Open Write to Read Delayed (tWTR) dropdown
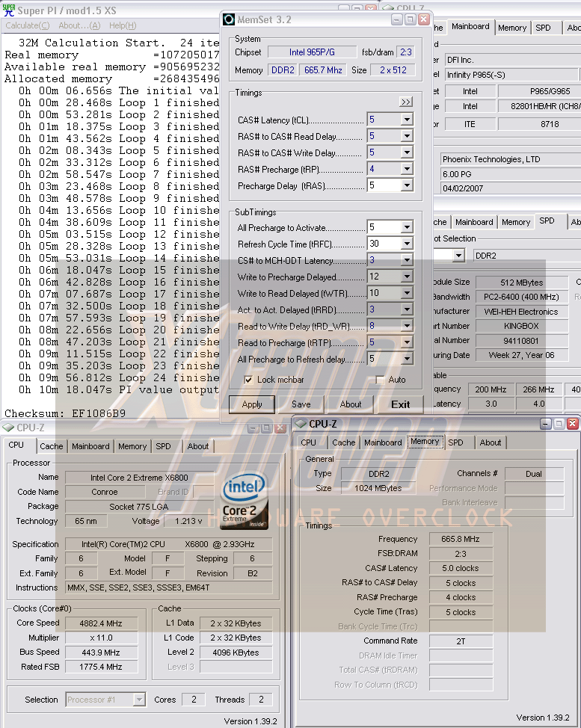The image size is (581, 728). [x=407, y=294]
